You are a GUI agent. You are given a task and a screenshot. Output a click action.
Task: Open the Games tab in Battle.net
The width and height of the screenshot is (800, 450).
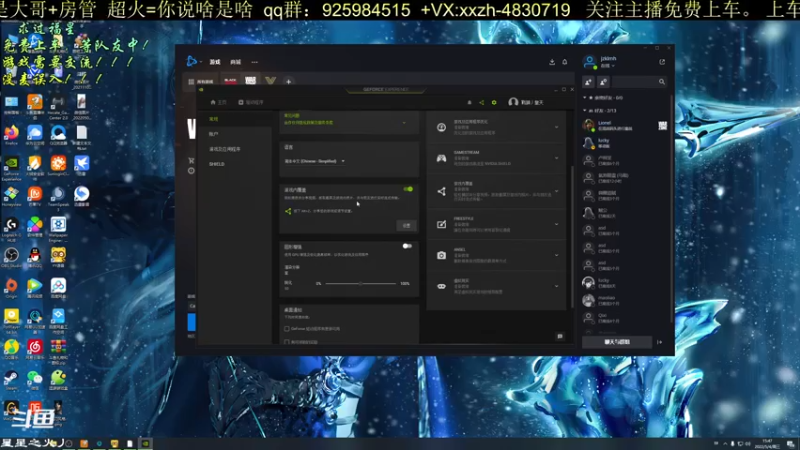coord(215,62)
